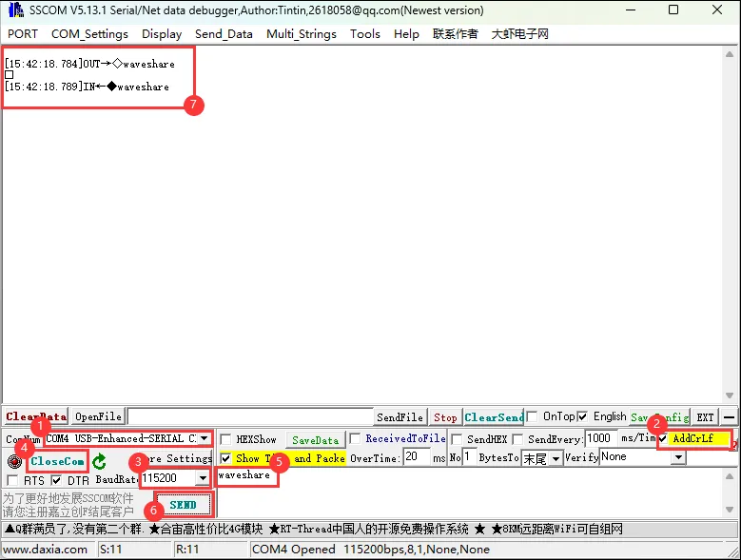The height and width of the screenshot is (560, 741).
Task: Click the EXT extension button
Action: 705,417
